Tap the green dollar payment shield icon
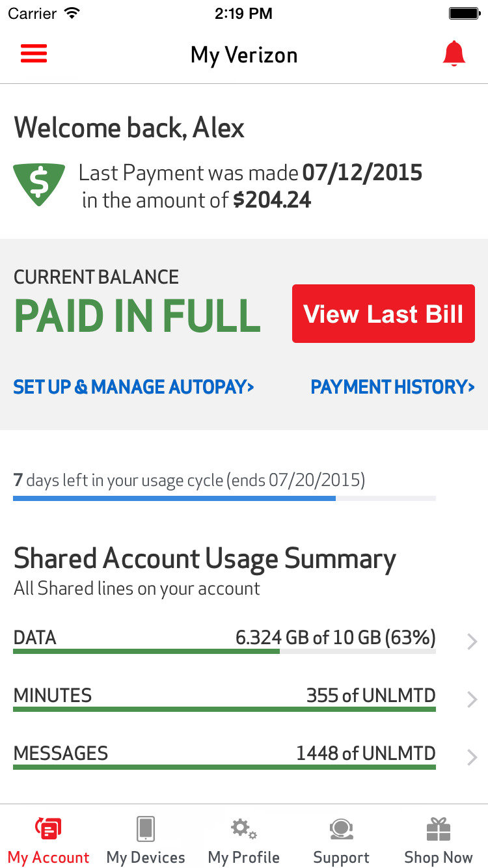 [x=39, y=184]
